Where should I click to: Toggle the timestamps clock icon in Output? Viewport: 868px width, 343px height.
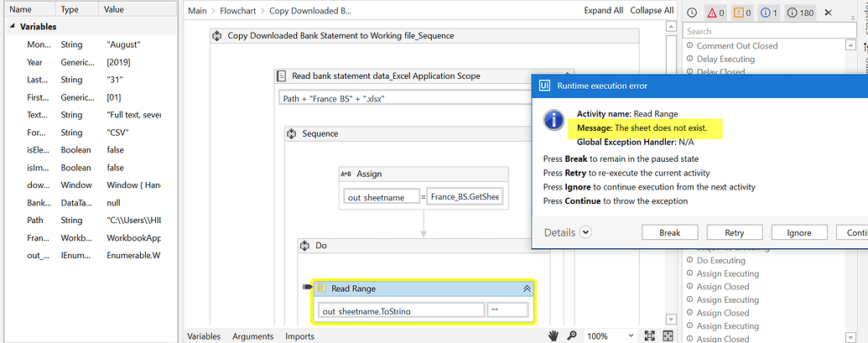(x=692, y=13)
